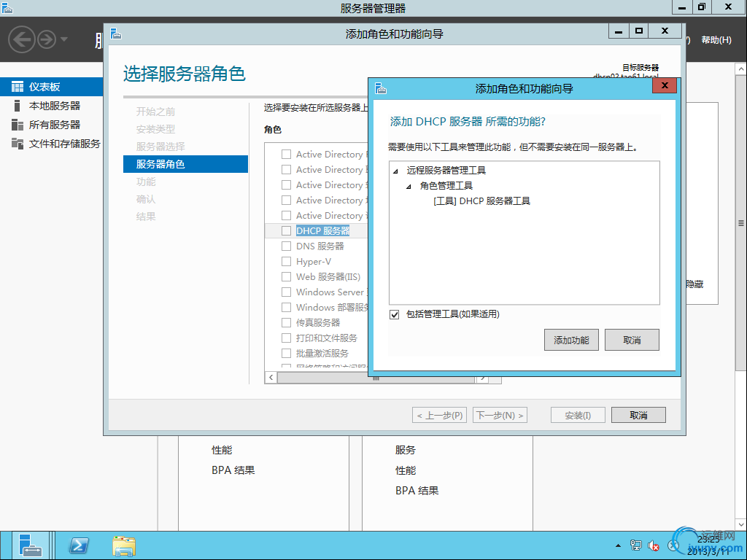Image resolution: width=747 pixels, height=560 pixels.
Task: Check the Web 服务器(IIS) checkbox
Action: pos(286,276)
